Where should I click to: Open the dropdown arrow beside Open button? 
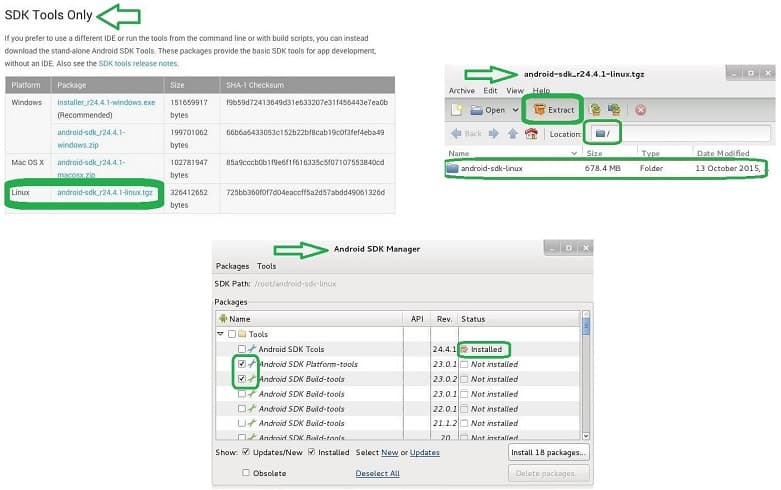tap(515, 110)
